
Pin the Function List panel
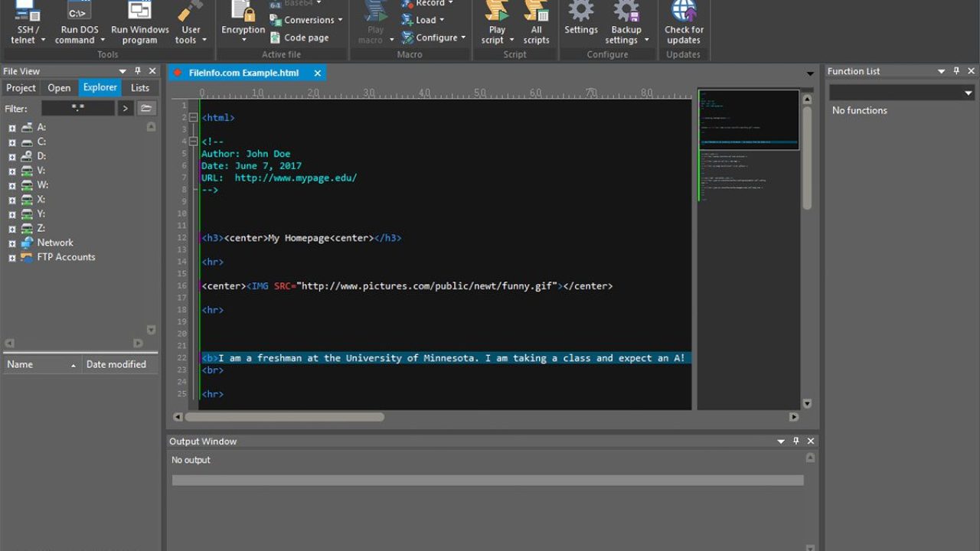[x=956, y=71]
